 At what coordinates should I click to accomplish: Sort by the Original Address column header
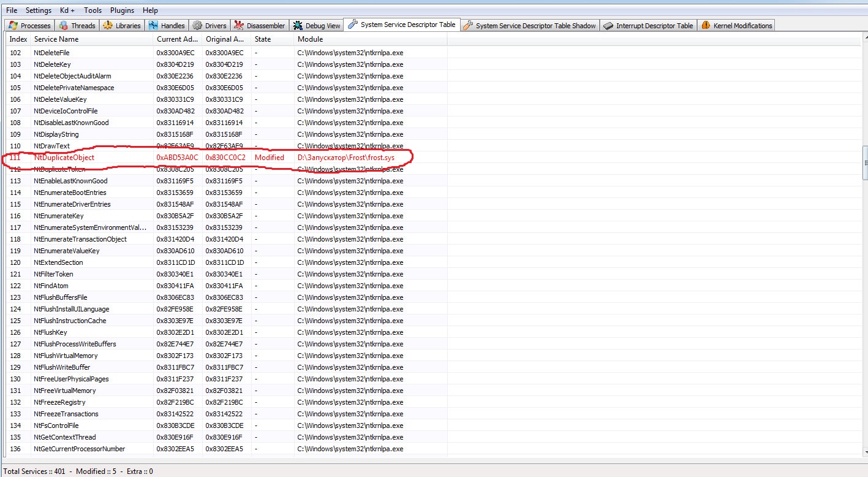(x=227, y=39)
